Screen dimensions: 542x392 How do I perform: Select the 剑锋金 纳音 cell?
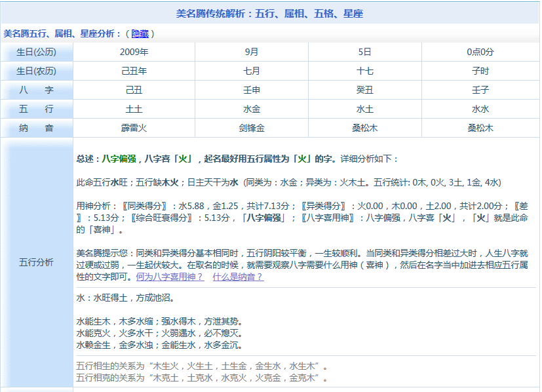[252, 128]
